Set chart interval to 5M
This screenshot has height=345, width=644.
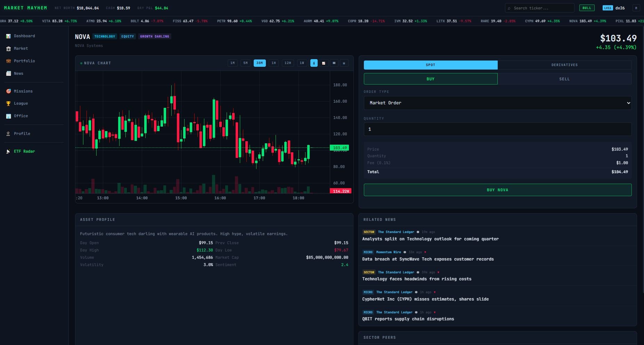(245, 63)
